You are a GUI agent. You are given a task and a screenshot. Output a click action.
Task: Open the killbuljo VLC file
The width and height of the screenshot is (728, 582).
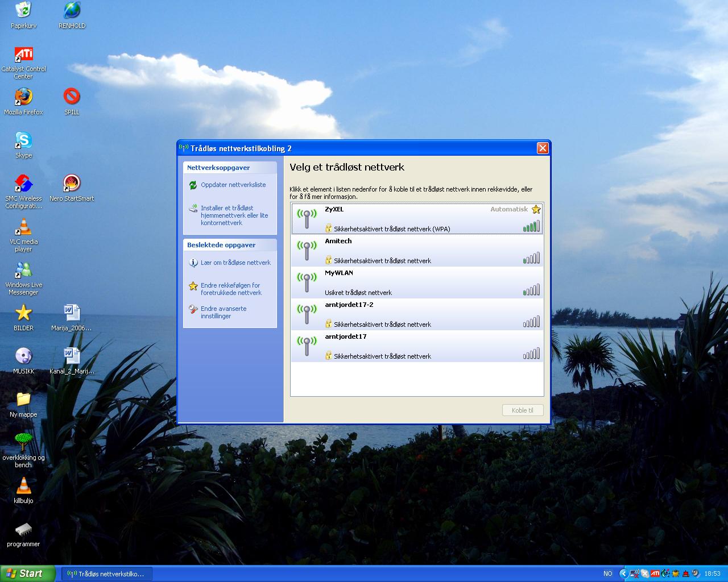point(23,490)
